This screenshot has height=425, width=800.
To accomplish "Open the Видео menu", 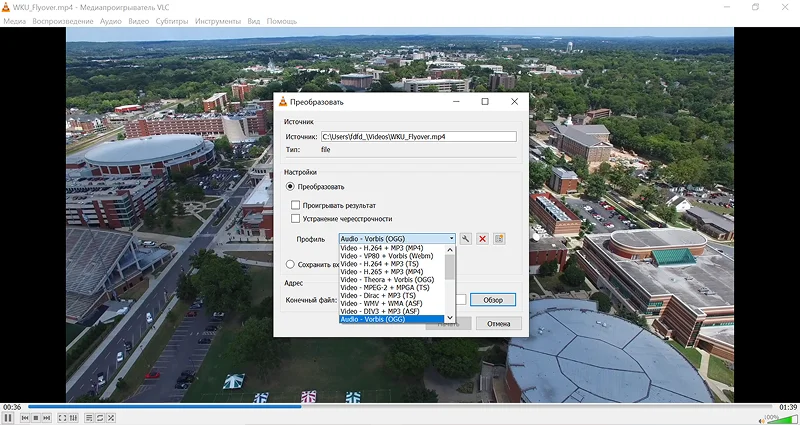I will 139,21.
